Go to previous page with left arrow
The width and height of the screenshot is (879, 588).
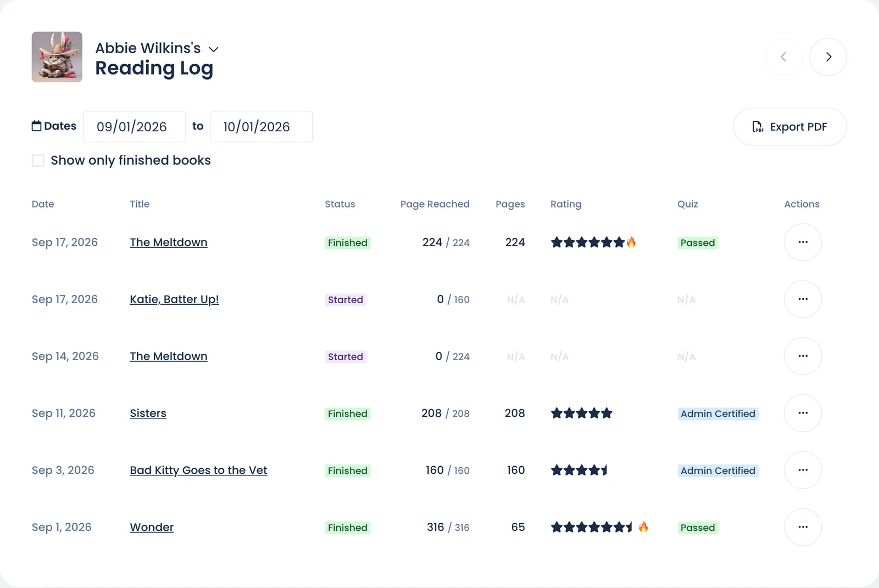[783, 57]
